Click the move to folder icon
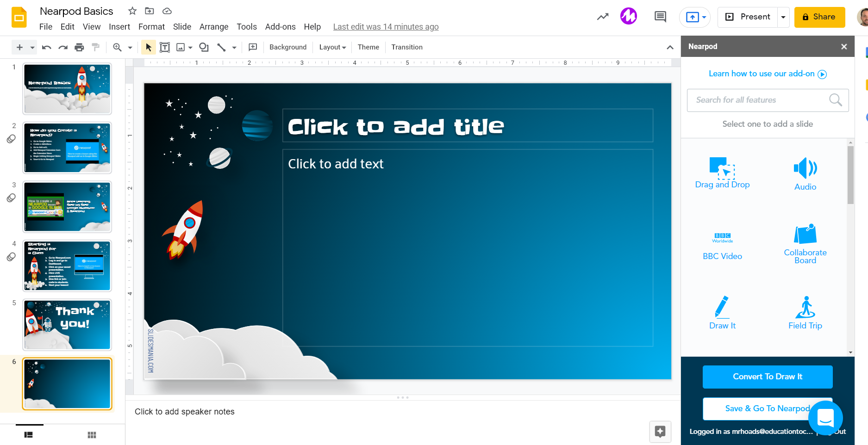The image size is (868, 445). coord(150,11)
